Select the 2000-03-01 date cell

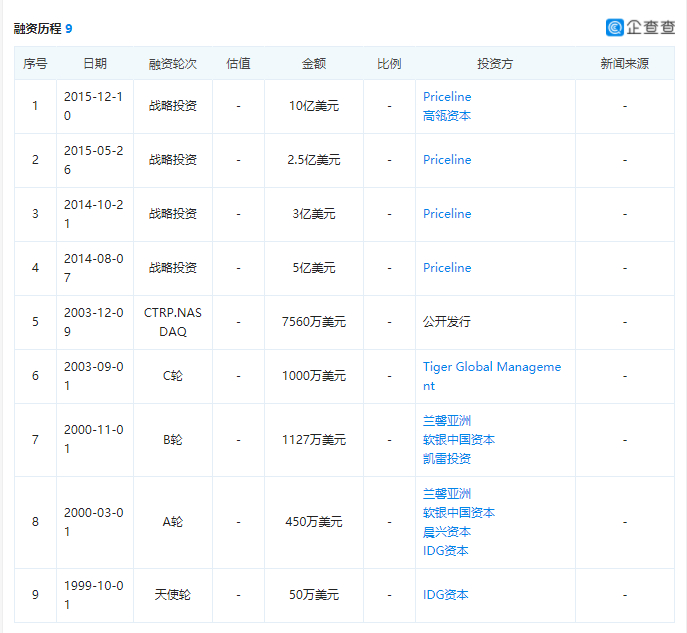click(x=94, y=522)
